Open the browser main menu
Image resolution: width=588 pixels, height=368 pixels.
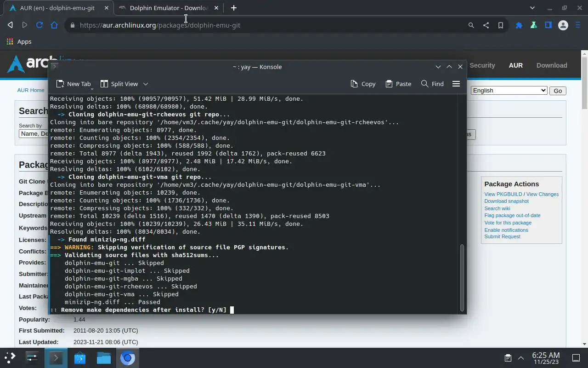tap(578, 25)
